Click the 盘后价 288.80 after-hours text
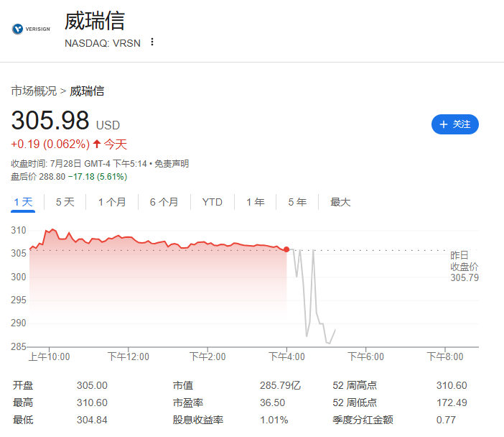Screen dimensions: 504x437 (38, 177)
